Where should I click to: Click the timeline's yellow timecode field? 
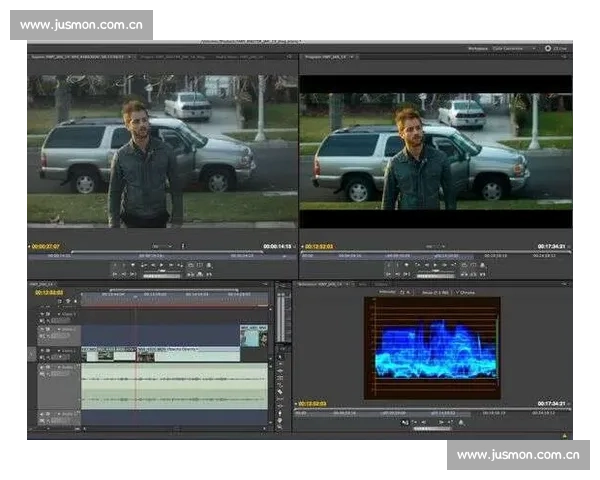[x=50, y=293]
